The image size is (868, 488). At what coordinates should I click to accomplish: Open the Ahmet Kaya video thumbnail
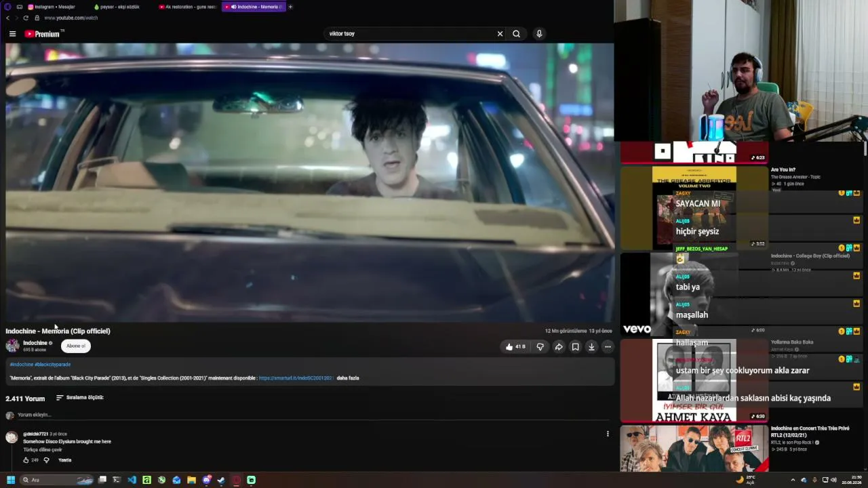[x=694, y=380]
